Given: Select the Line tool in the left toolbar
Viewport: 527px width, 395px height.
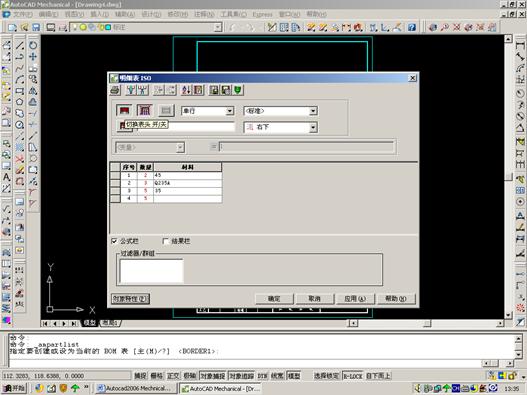Looking at the screenshot, I should click(20, 45).
